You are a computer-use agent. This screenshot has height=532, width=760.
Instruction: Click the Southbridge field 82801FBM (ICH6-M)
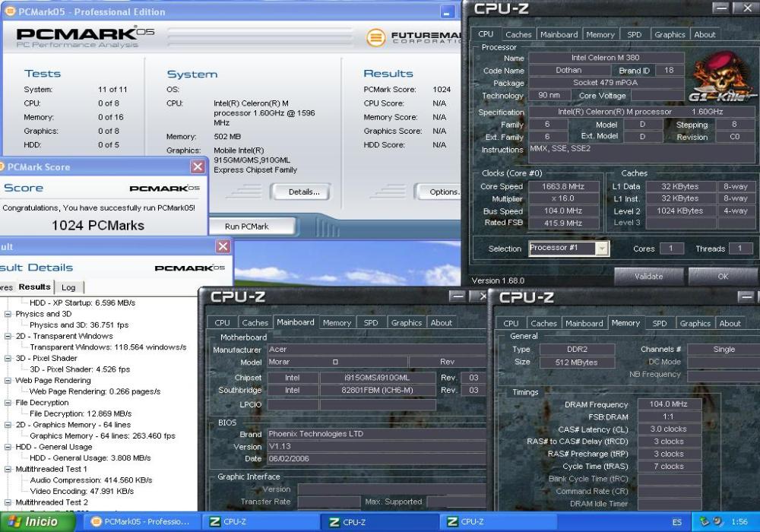pos(377,390)
